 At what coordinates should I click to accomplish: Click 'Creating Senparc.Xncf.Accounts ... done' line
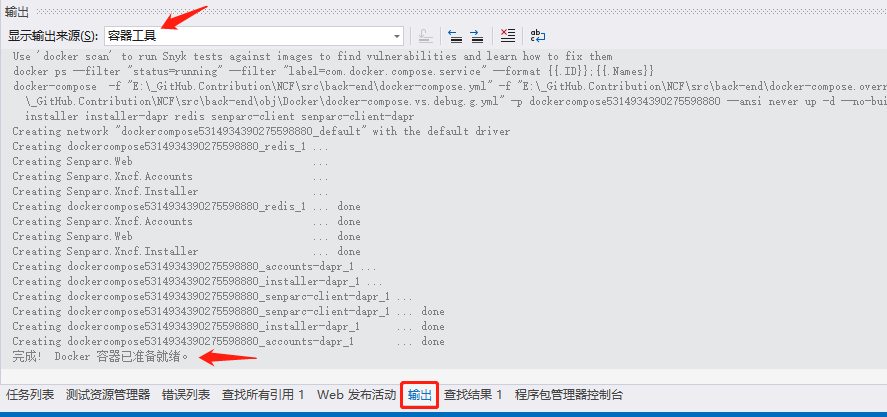tap(186, 221)
